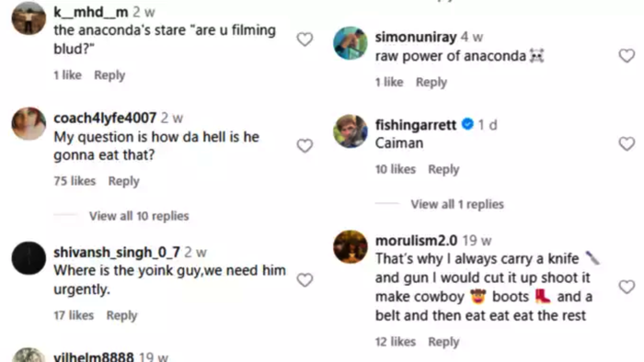Reply to morulism2.0's comment
Screen dimensions: 644x362
click(443, 342)
